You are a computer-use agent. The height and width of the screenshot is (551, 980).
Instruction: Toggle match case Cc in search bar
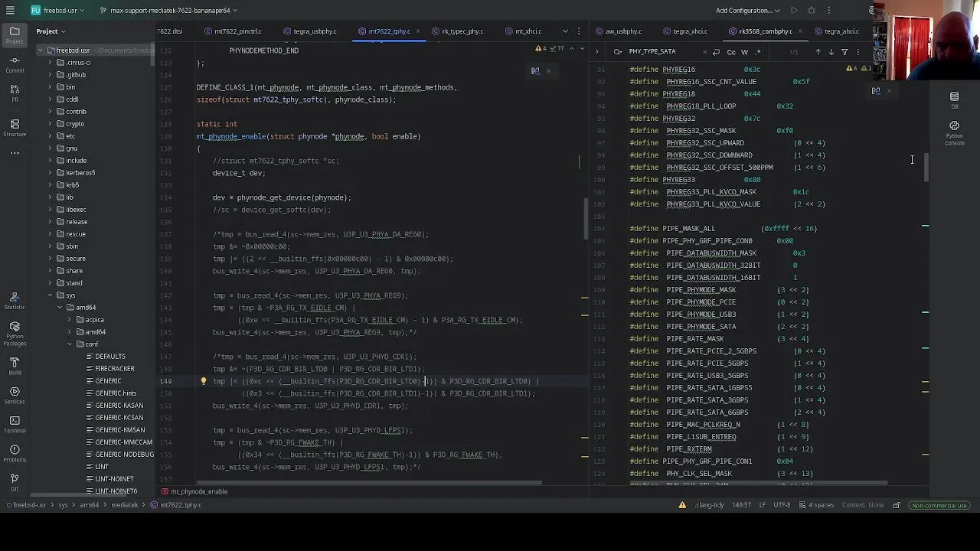[731, 52]
